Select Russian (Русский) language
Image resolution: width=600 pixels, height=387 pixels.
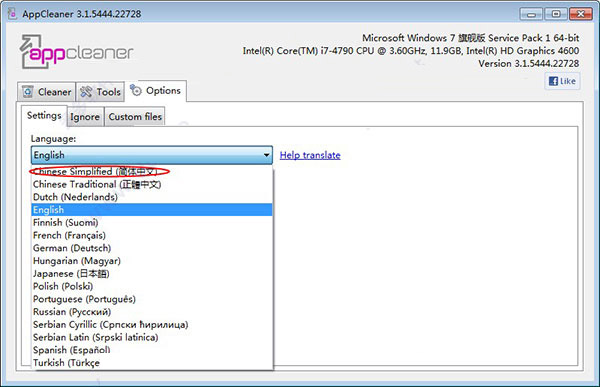tap(152, 312)
